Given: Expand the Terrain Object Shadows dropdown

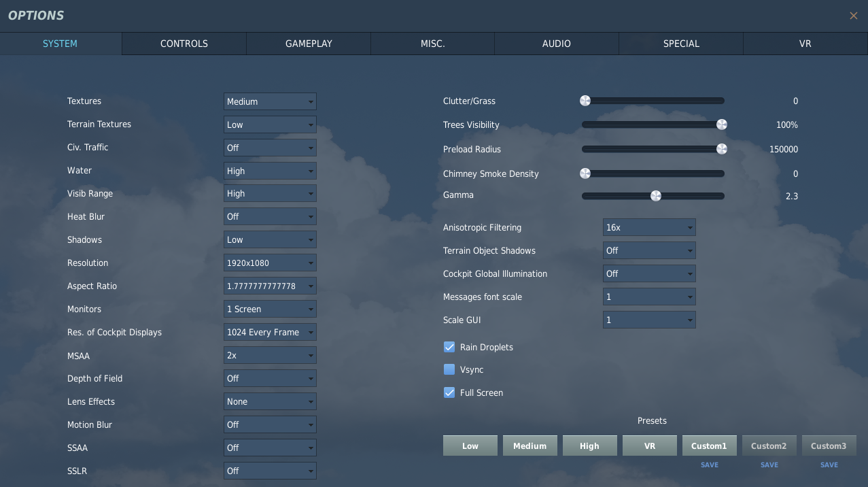Looking at the screenshot, I should 649,250.
